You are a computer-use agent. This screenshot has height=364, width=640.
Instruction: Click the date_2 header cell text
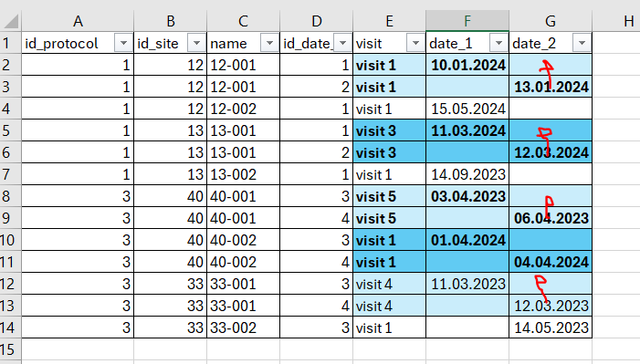(x=534, y=43)
